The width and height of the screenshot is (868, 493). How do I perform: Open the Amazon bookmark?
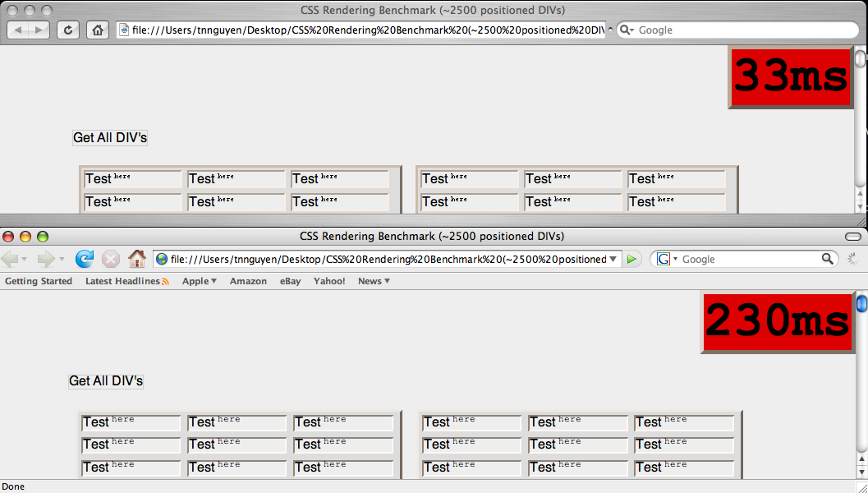pos(248,281)
